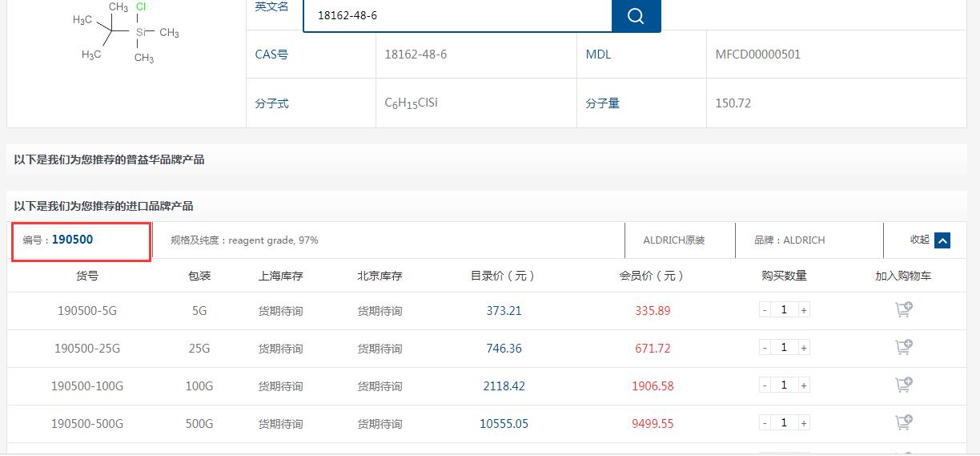Add 190500-5G to shopping cart

point(903,310)
